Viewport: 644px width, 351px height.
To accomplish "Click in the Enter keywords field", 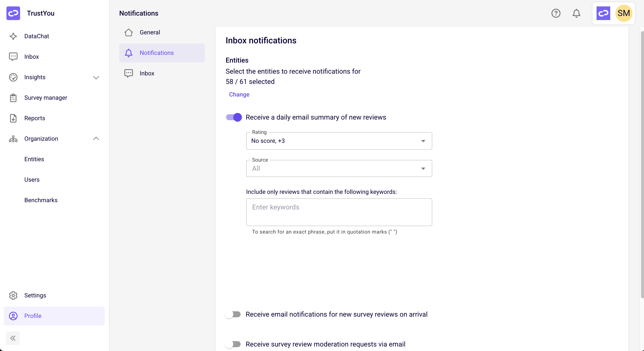I will coord(339,212).
